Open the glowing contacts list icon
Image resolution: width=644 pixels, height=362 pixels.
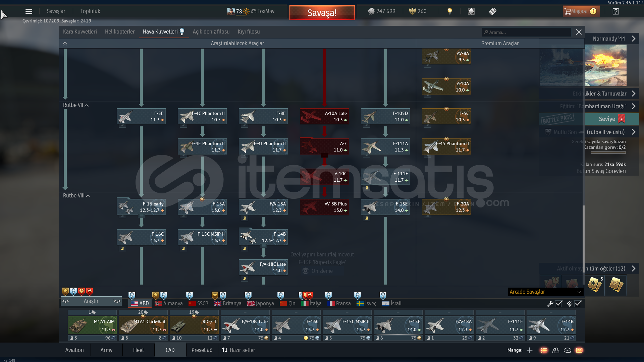coord(544,350)
